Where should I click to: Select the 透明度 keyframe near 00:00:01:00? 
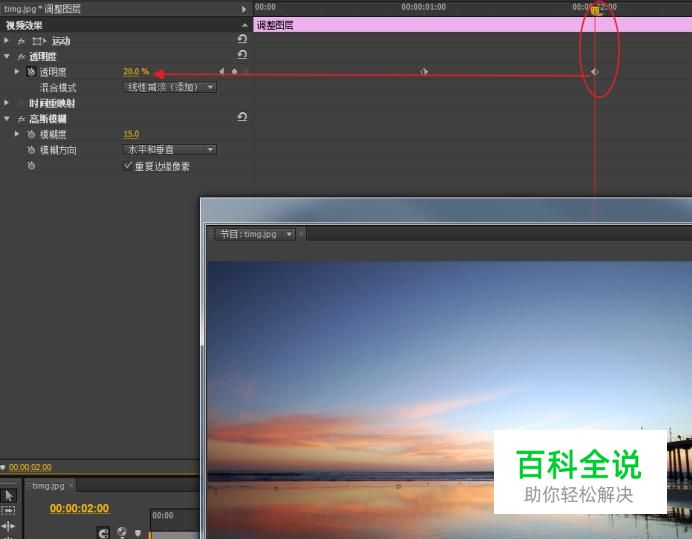pyautogui.click(x=424, y=72)
